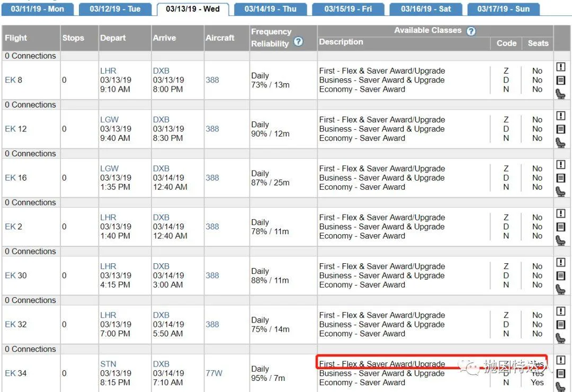Open seat map icon for EK 16
The width and height of the screenshot is (572, 392).
(560, 191)
